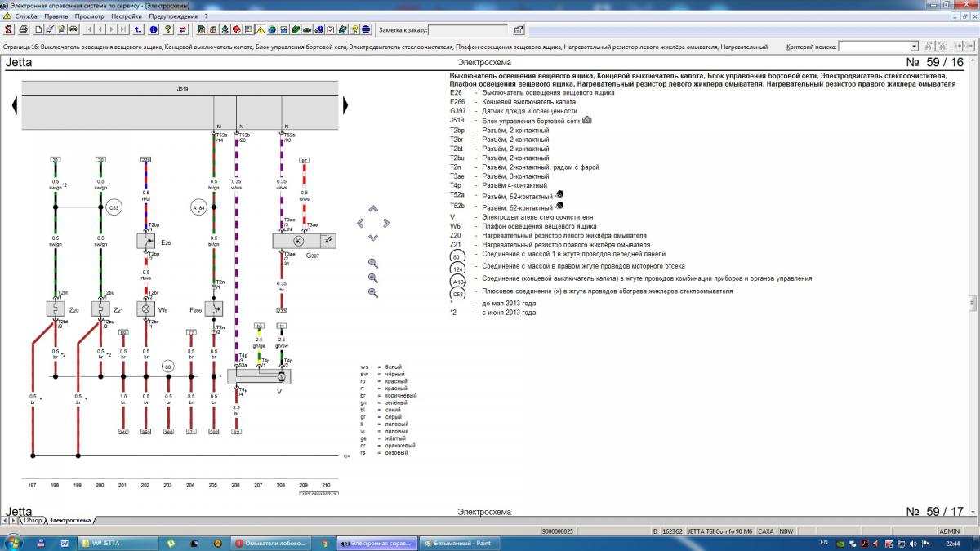980x551 pixels.
Task: Click connector icon next to T52a
Action: 559,194
